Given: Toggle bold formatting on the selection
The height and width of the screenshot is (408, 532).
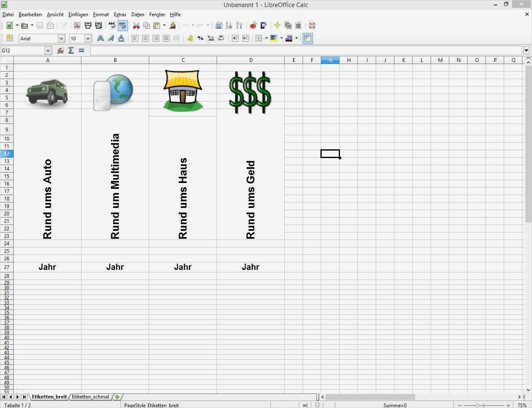Looking at the screenshot, I should pos(100,38).
